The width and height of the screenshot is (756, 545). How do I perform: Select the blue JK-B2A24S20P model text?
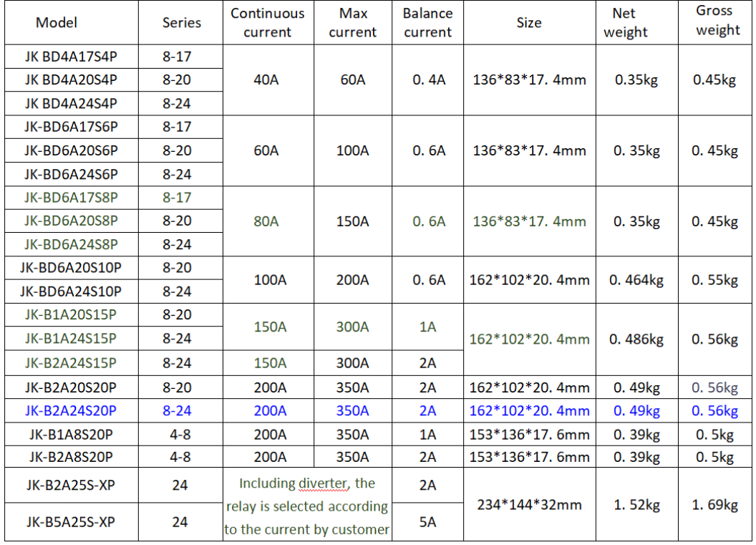(71, 410)
